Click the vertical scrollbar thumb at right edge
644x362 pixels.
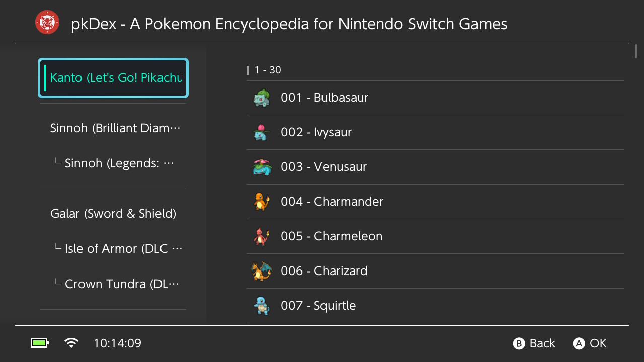(x=636, y=51)
